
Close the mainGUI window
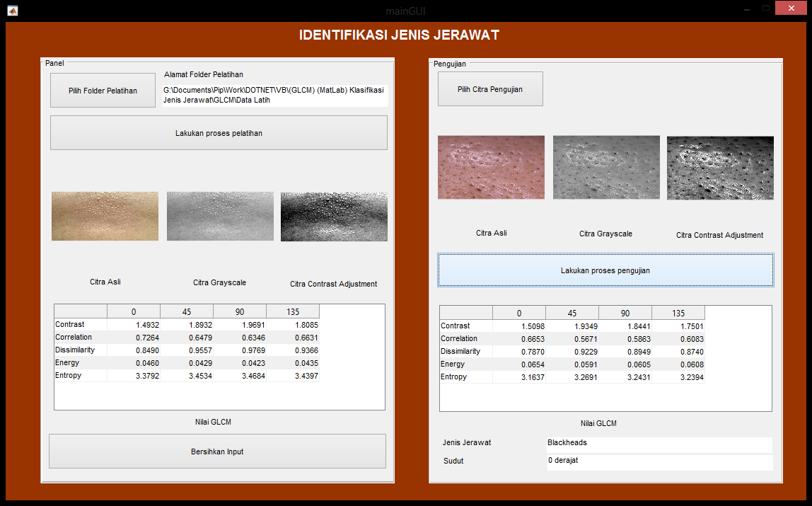(x=794, y=8)
